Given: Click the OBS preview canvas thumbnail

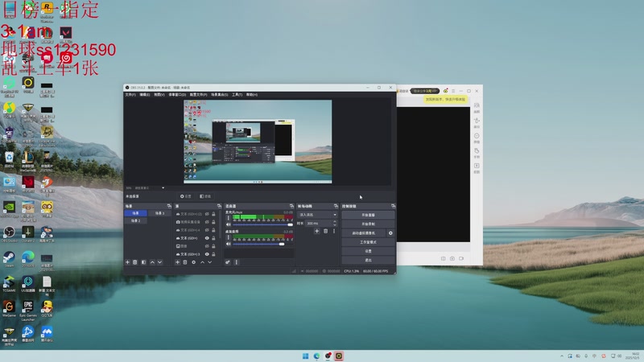Looking at the screenshot, I should [x=258, y=142].
